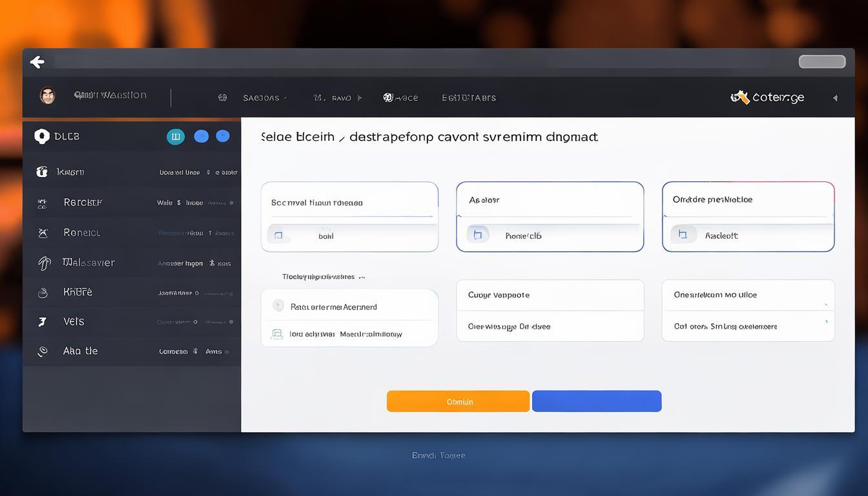Click the icon beside Khüfe in the sidebar
Viewport: 868px width, 496px height.
tap(43, 293)
